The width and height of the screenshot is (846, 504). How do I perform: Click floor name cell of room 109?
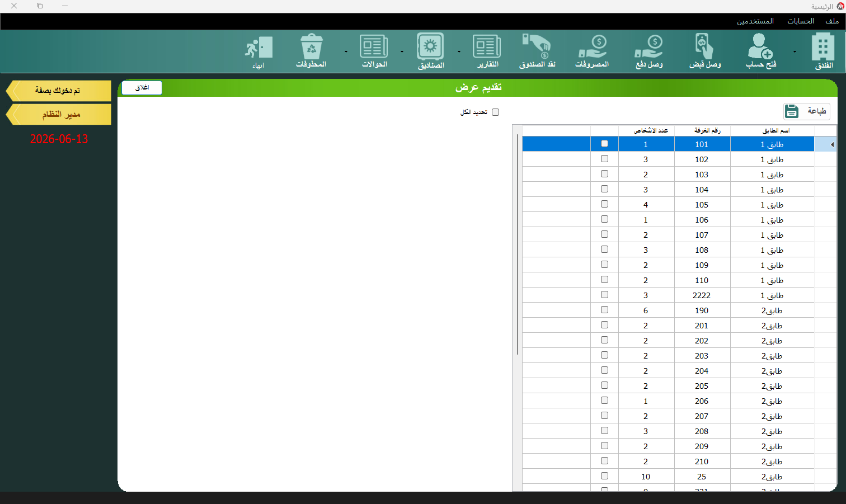click(772, 265)
